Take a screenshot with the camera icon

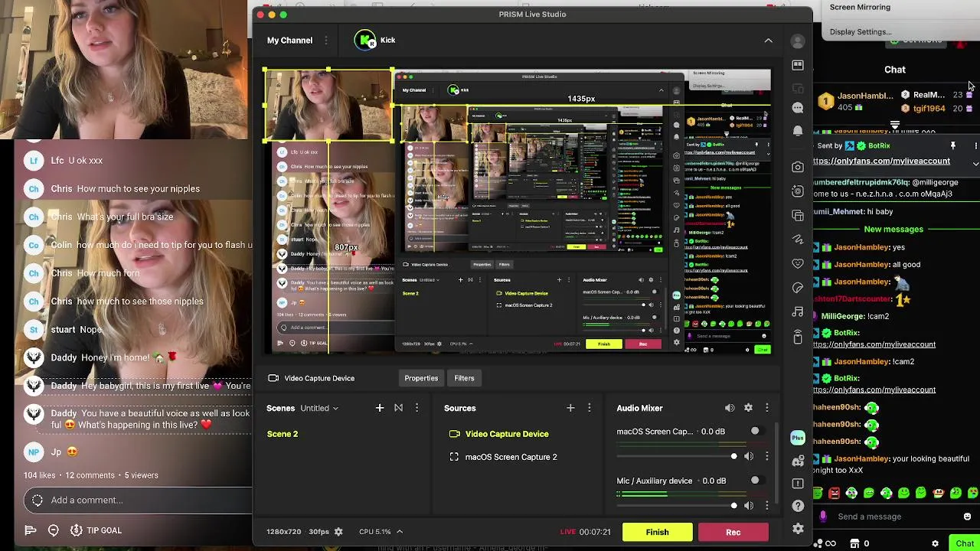coord(798,167)
